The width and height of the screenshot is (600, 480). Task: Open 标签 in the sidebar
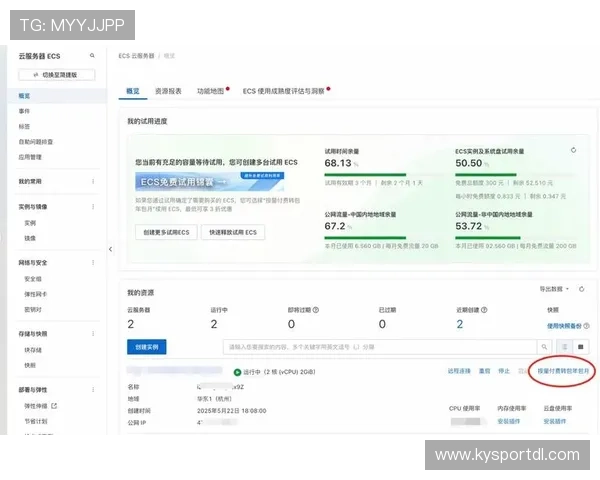(x=24, y=126)
